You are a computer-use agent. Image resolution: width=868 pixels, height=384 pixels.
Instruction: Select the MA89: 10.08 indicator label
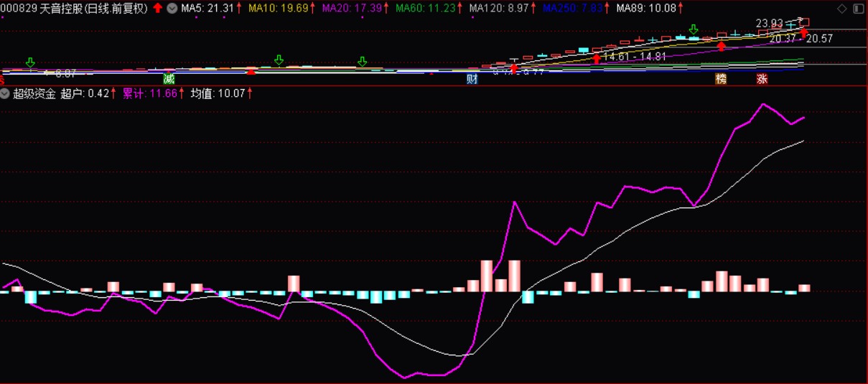[x=646, y=9]
